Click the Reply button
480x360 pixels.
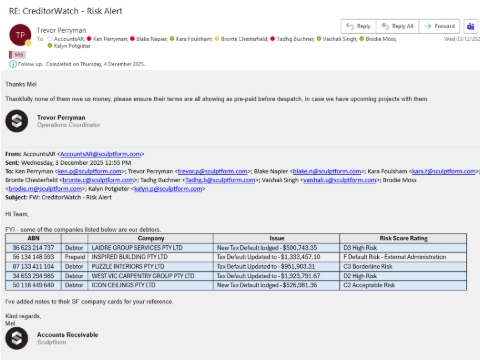[x=359, y=26]
